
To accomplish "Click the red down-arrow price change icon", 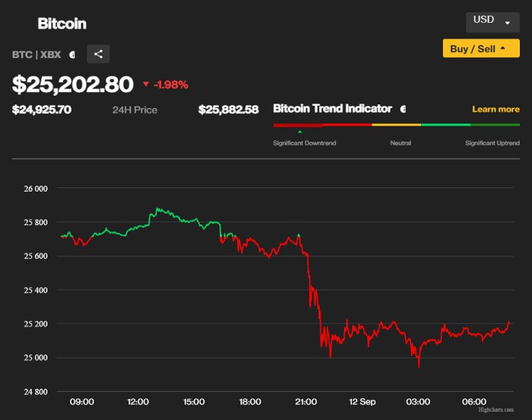I will tap(146, 84).
